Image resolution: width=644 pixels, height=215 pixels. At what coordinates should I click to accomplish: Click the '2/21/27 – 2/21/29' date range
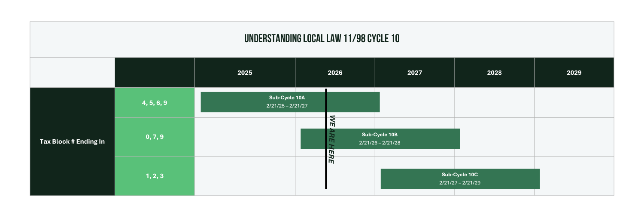point(460,183)
